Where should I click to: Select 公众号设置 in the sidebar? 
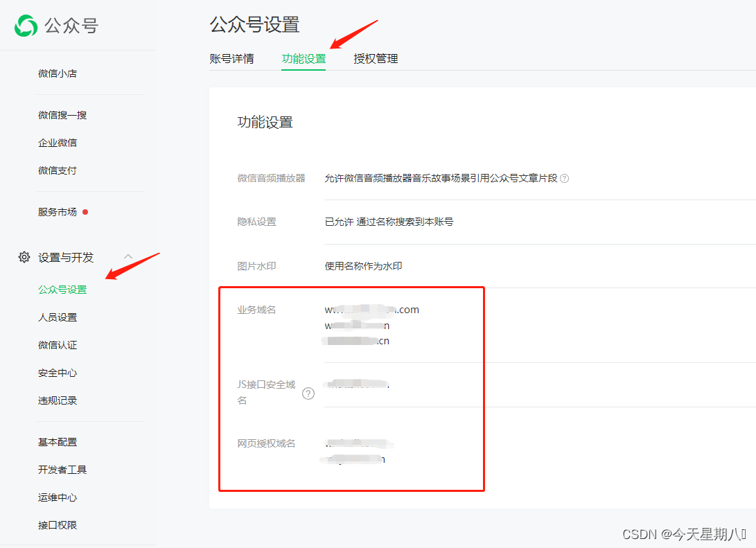pos(62,290)
